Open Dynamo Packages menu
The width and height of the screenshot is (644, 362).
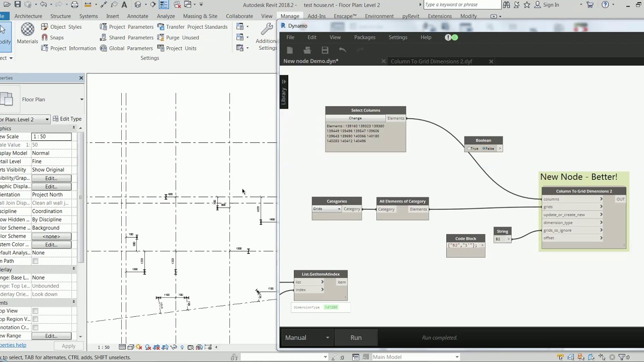[365, 37]
